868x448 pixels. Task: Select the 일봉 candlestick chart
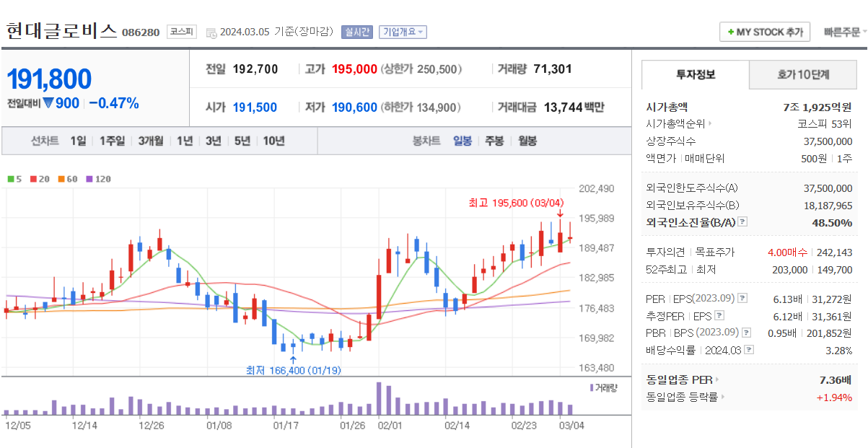coord(463,141)
